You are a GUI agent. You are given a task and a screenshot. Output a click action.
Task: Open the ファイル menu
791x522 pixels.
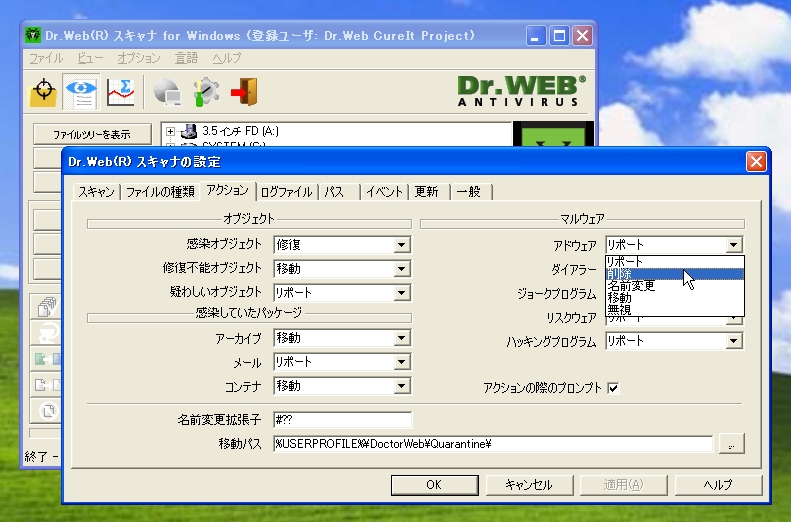coord(46,59)
